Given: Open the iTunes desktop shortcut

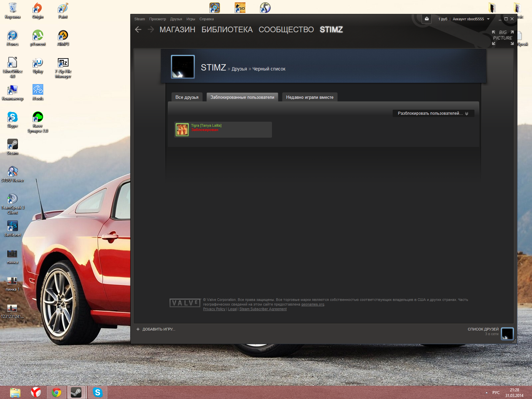Looking at the screenshot, I should pos(13,38).
